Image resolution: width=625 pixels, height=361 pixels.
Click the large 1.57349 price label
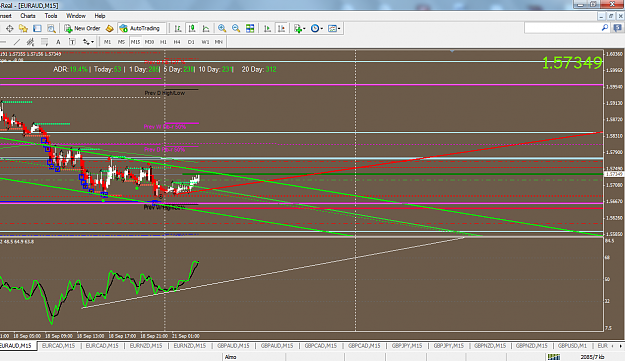point(572,63)
